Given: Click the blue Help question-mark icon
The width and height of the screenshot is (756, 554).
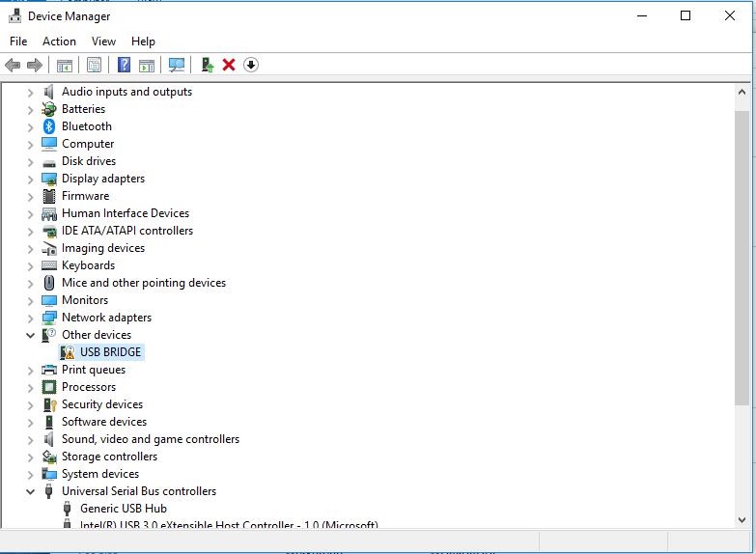Looking at the screenshot, I should point(124,65).
